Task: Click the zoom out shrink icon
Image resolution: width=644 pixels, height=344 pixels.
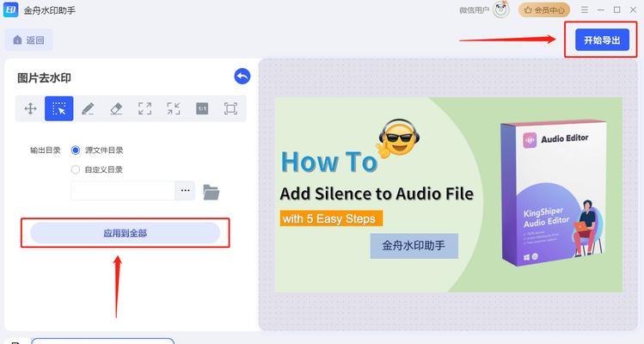Action: pos(174,109)
